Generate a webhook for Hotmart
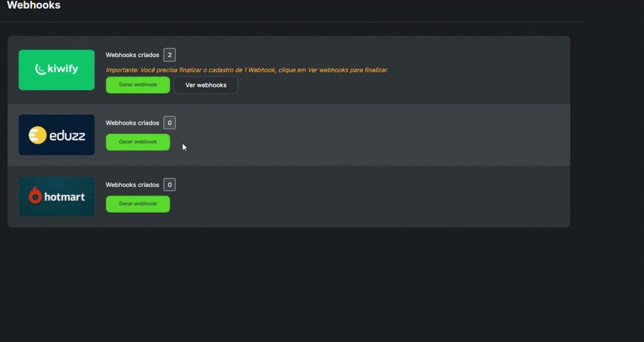 click(138, 204)
